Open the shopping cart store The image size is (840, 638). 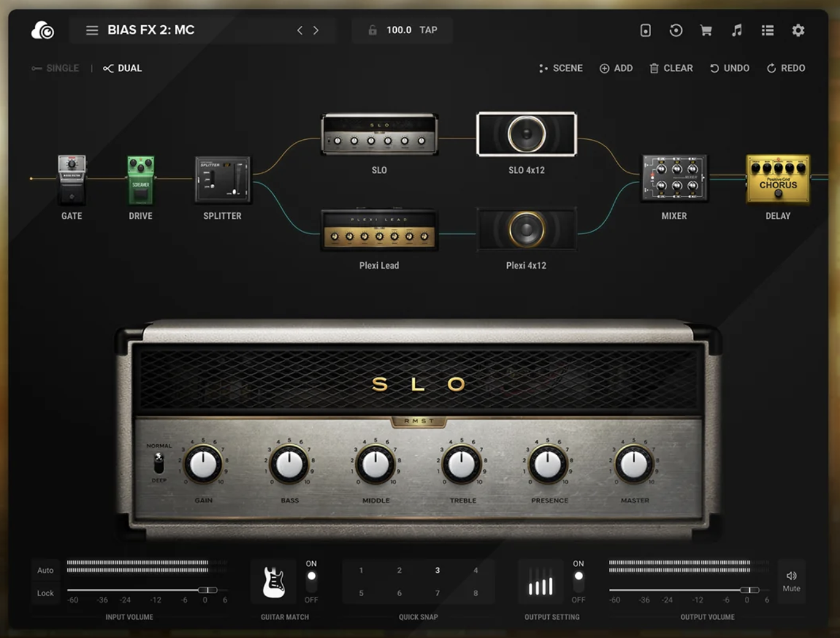706,30
